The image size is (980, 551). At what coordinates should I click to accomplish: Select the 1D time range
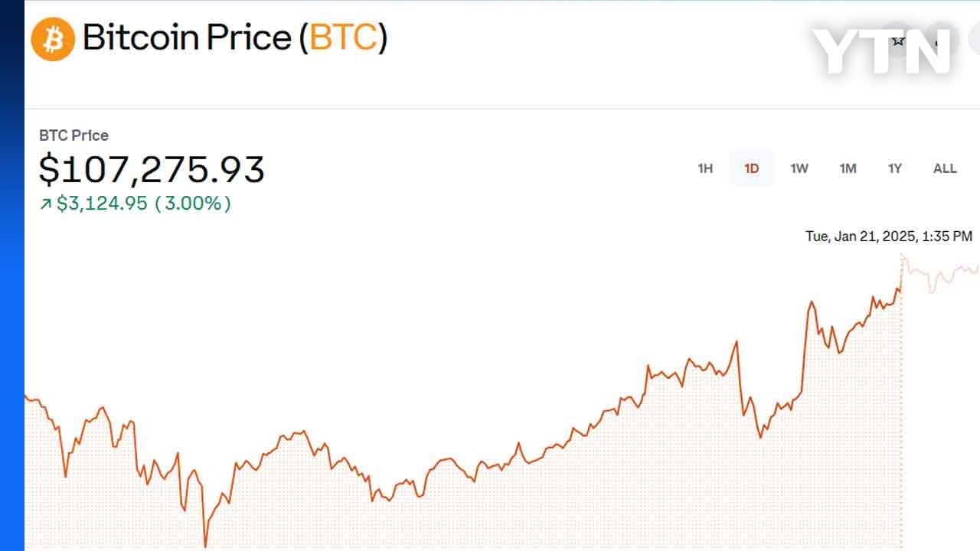coord(752,168)
